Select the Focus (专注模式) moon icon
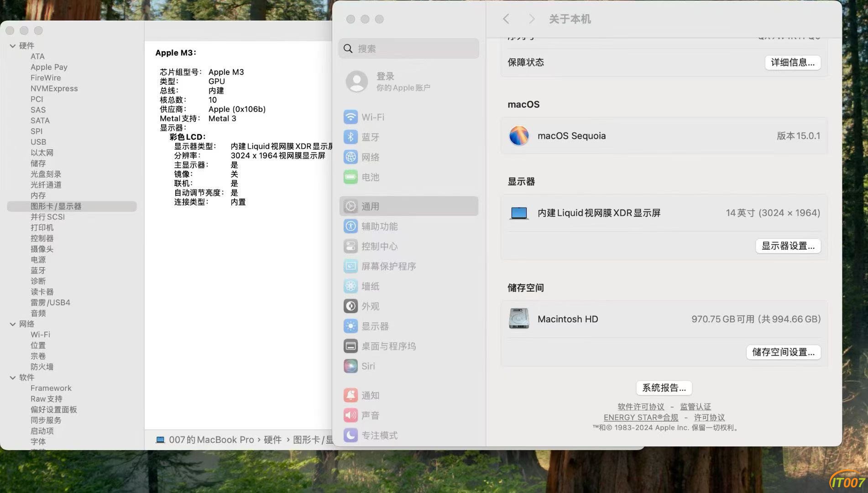 350,435
